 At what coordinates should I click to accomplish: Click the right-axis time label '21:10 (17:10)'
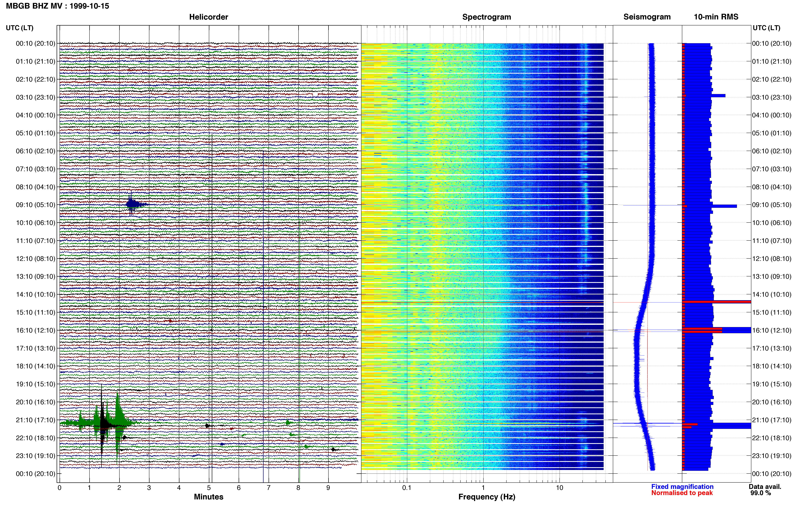coord(772,420)
